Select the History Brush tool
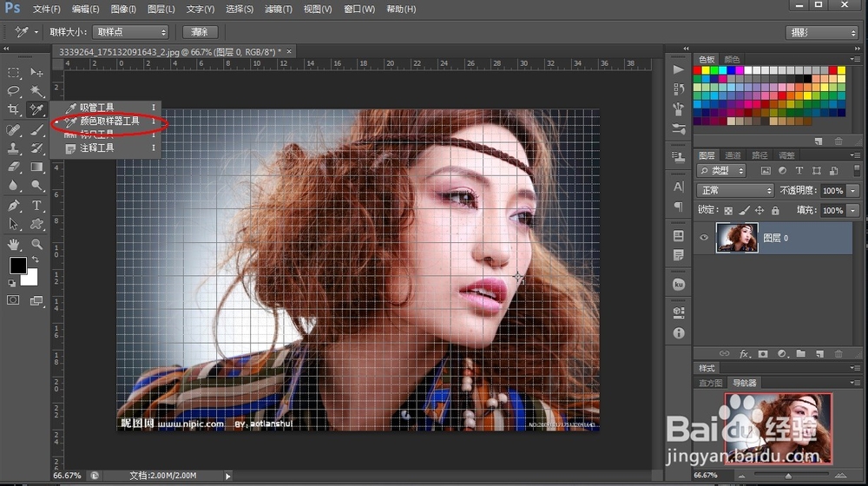Viewport: 868px width, 486px height. pyautogui.click(x=36, y=148)
